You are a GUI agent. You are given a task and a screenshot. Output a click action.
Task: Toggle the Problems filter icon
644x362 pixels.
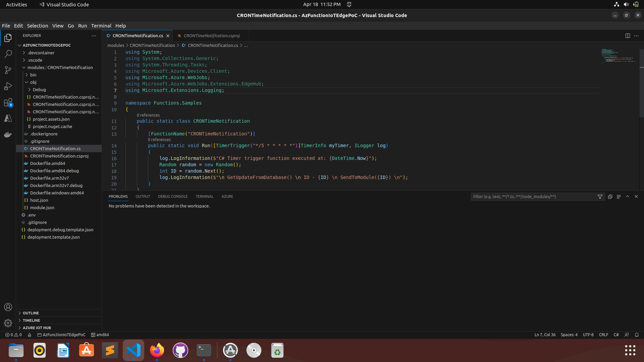[600, 197]
